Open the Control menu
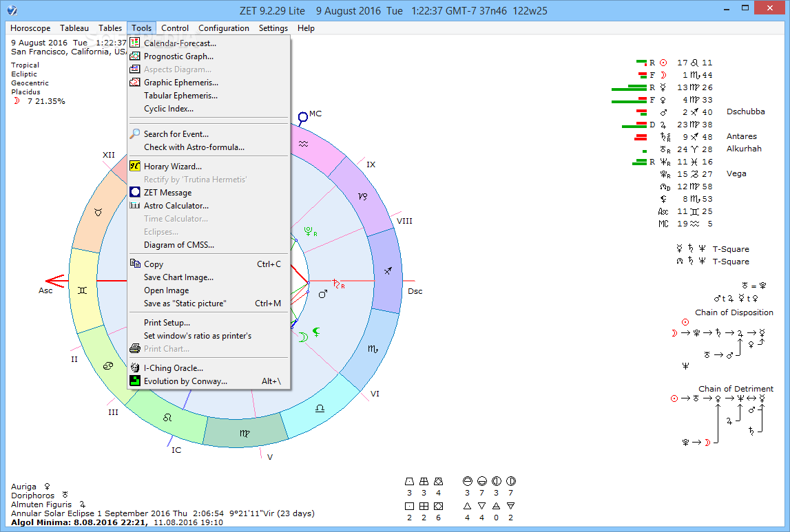 tap(175, 28)
